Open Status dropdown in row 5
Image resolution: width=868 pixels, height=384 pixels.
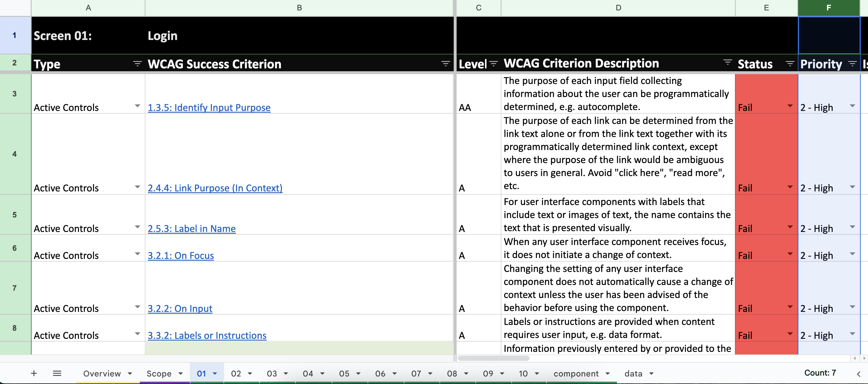pos(790,227)
